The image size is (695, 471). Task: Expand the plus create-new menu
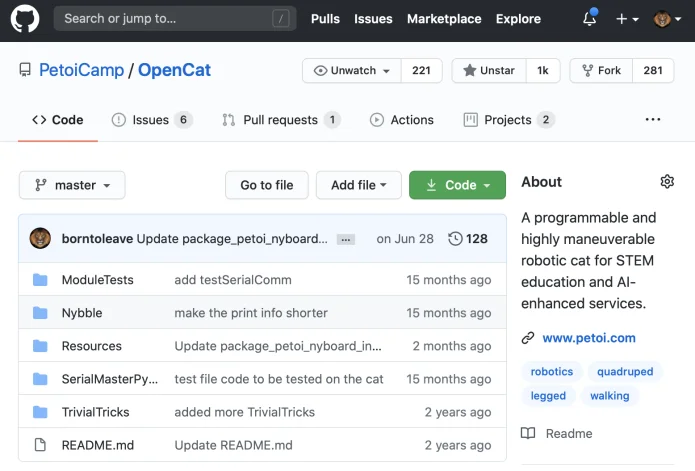coord(628,19)
